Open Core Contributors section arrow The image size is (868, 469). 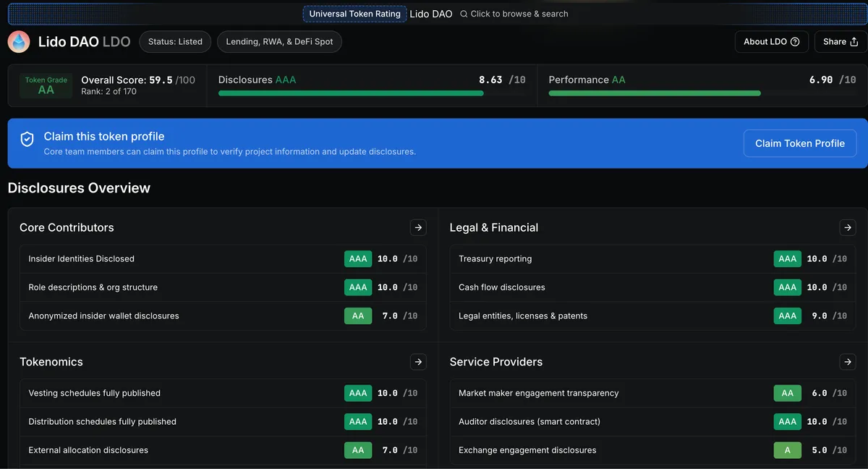pos(418,227)
